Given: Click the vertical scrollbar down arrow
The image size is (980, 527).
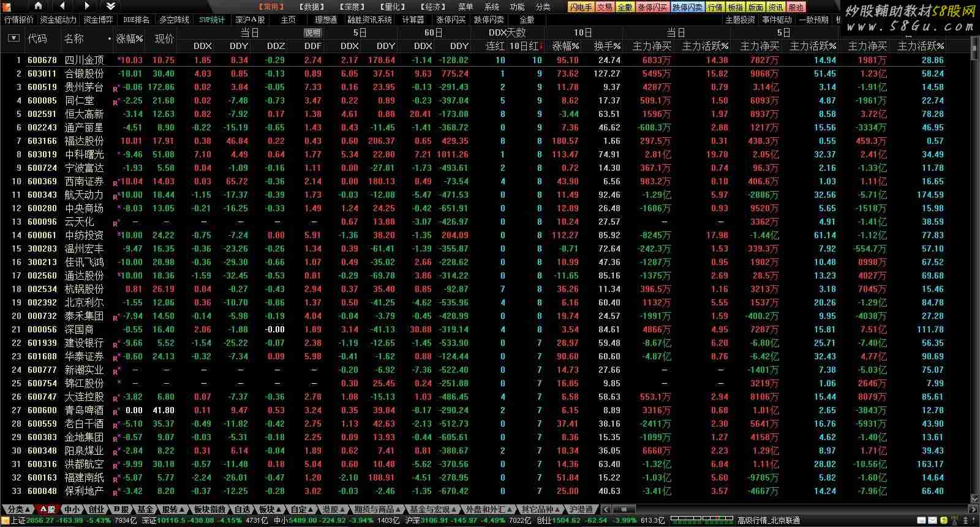Looking at the screenshot, I should 974,499.
